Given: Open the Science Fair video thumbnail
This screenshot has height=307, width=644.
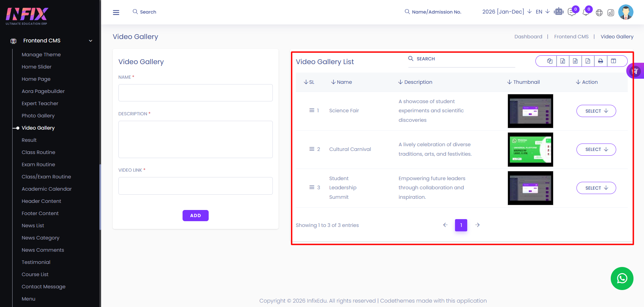Looking at the screenshot, I should pyautogui.click(x=530, y=111).
